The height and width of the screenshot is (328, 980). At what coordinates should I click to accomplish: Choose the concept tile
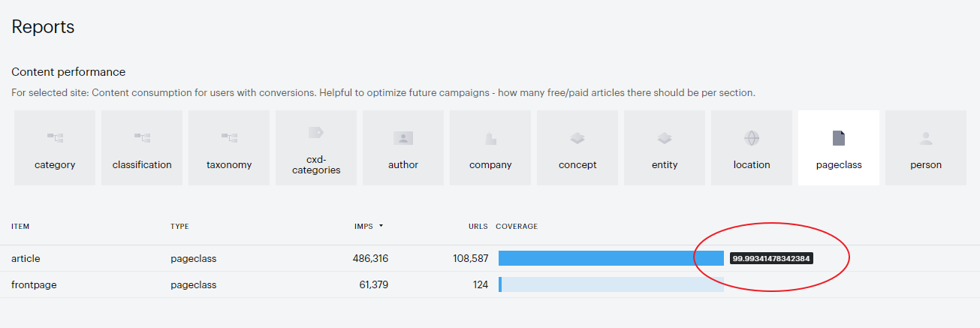point(577,148)
